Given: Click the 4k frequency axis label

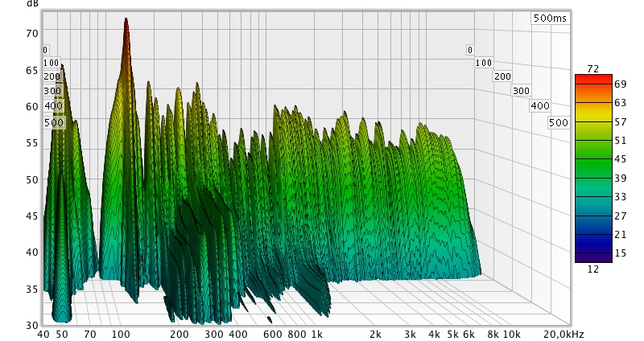Looking at the screenshot, I should click(x=434, y=335).
